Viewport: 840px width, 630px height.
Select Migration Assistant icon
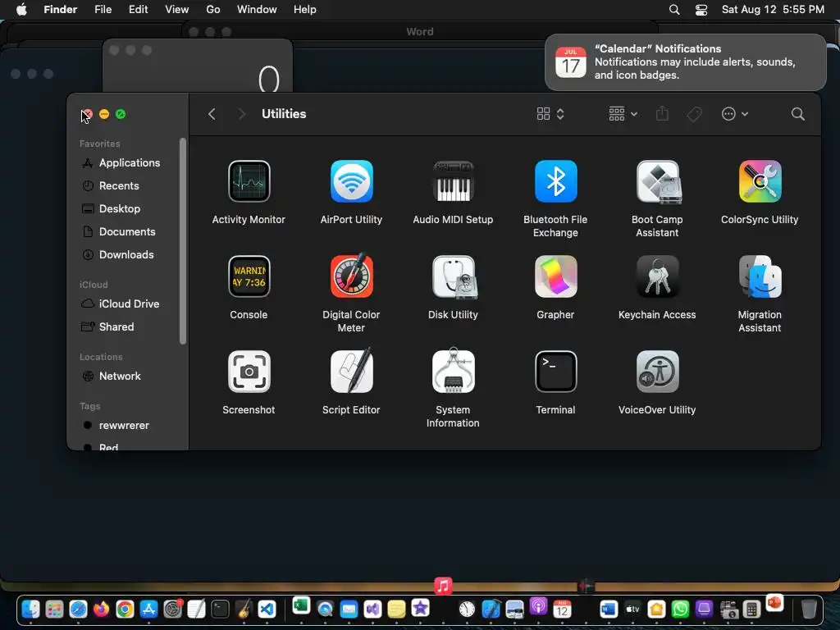click(760, 276)
